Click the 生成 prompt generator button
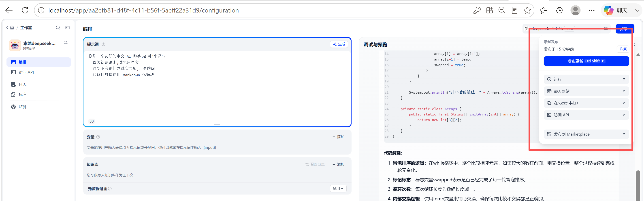The width and height of the screenshot is (644, 201). pos(339,44)
